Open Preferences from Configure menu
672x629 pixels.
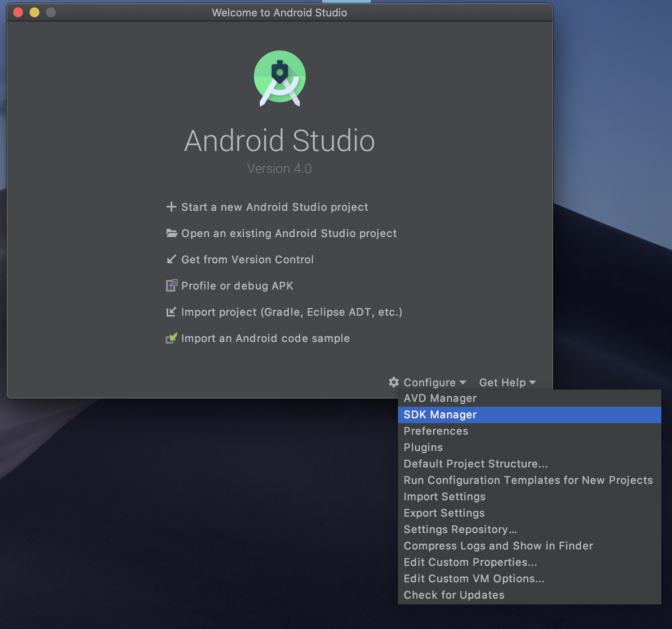(x=529, y=431)
